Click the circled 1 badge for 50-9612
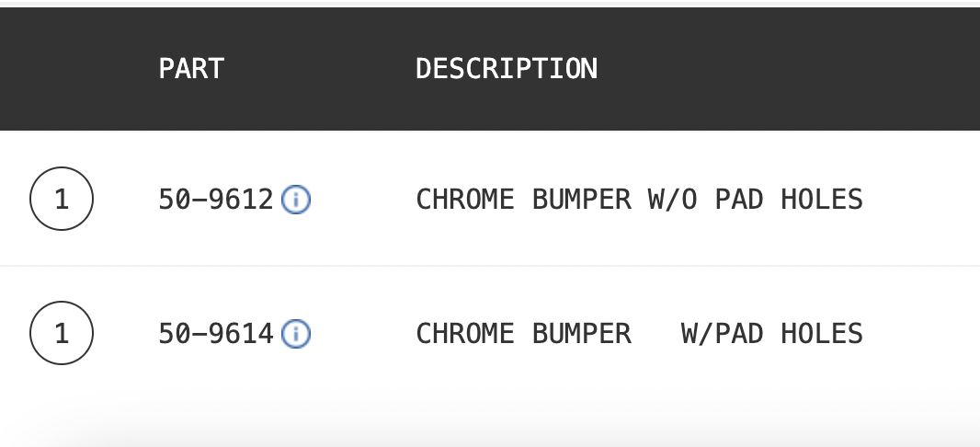The height and width of the screenshot is (447, 980). pyautogui.click(x=62, y=199)
